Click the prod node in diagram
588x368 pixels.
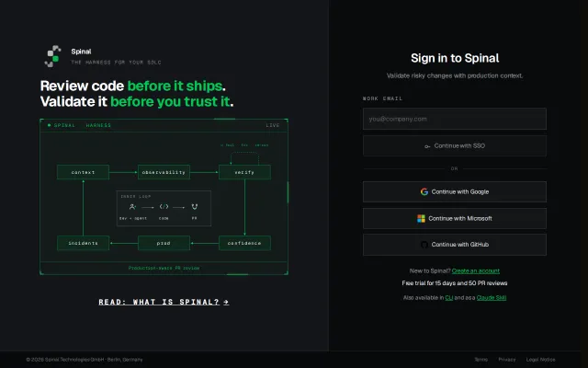(x=164, y=243)
